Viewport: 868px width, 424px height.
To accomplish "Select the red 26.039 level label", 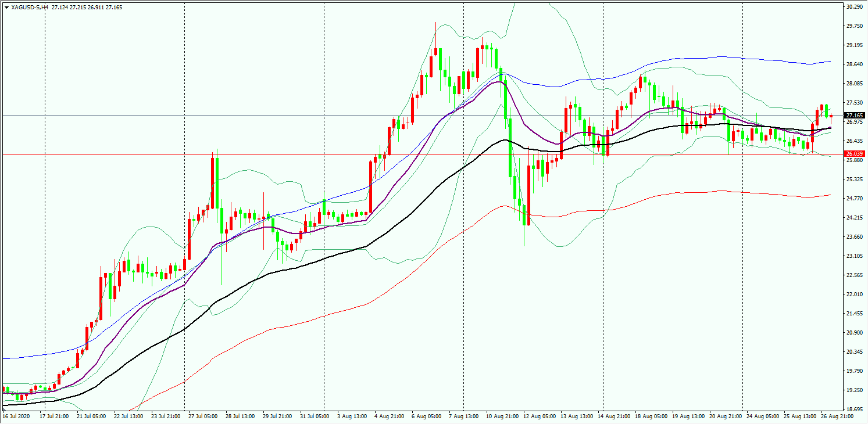I will tap(854, 154).
